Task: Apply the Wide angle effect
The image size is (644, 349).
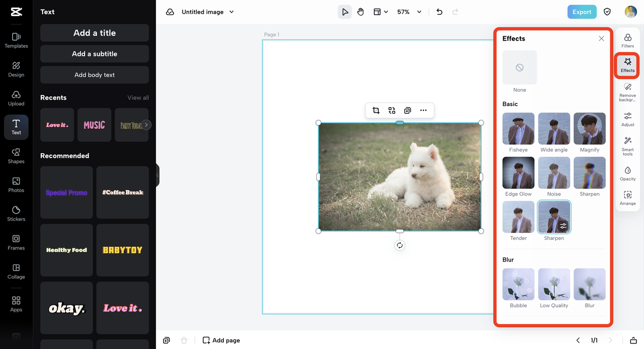Action: [x=554, y=129]
